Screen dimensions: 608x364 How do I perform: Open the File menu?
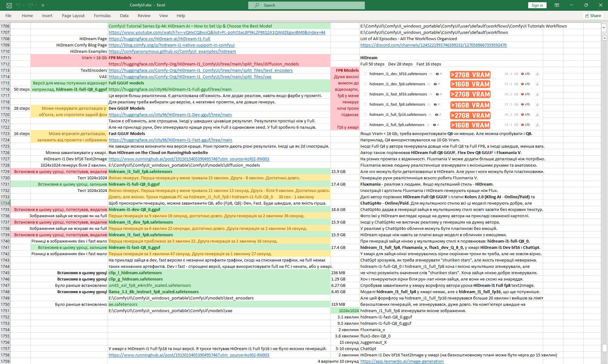pyautogui.click(x=8, y=15)
